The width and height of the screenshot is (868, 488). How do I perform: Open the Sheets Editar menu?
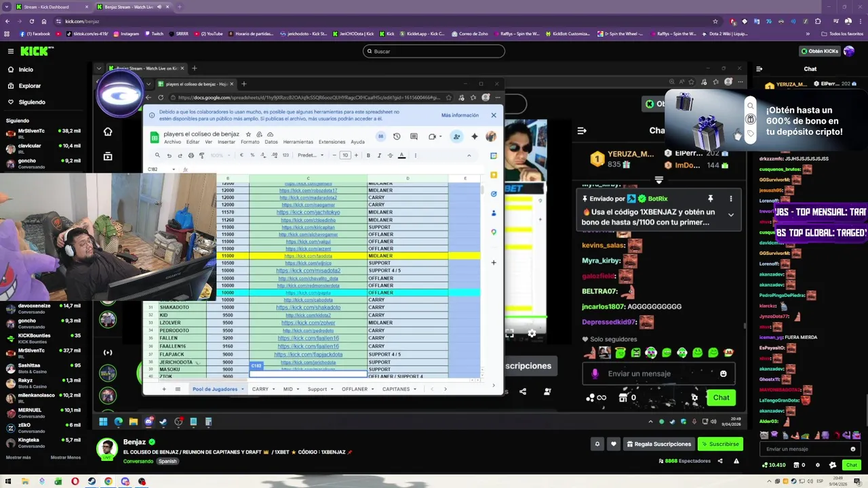point(193,142)
